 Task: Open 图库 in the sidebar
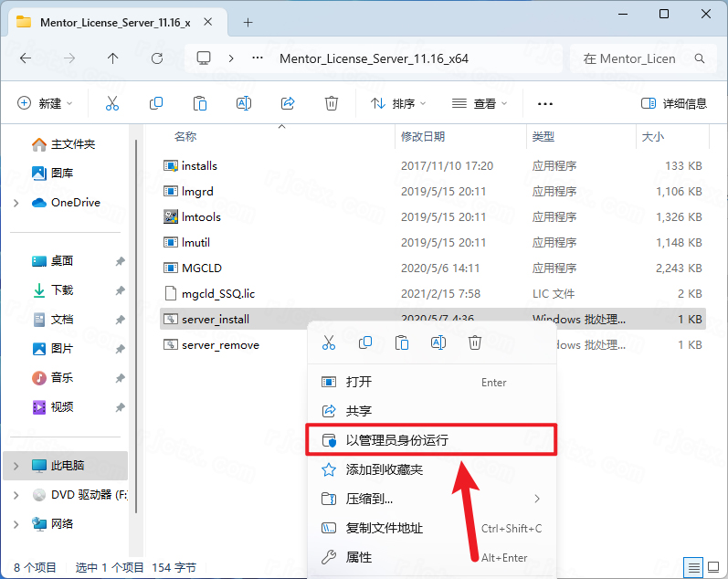(53, 174)
